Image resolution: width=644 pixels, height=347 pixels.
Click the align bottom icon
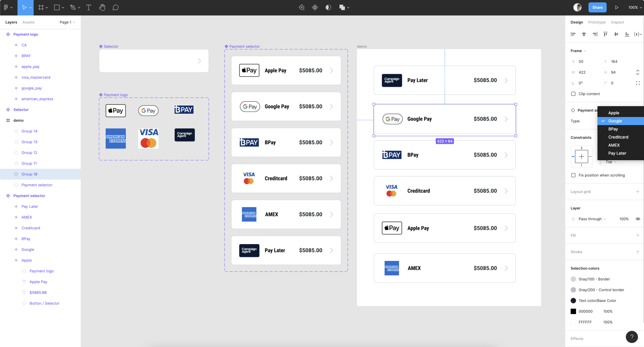tap(627, 34)
